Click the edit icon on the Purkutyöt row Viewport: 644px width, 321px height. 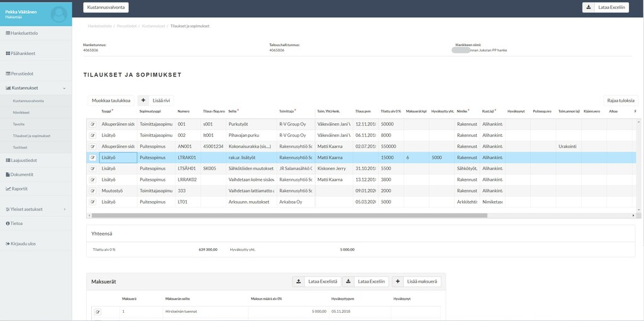tap(92, 124)
